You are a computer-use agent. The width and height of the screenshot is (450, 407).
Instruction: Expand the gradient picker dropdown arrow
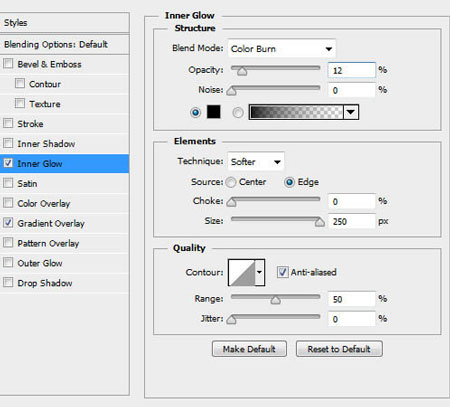click(x=351, y=112)
